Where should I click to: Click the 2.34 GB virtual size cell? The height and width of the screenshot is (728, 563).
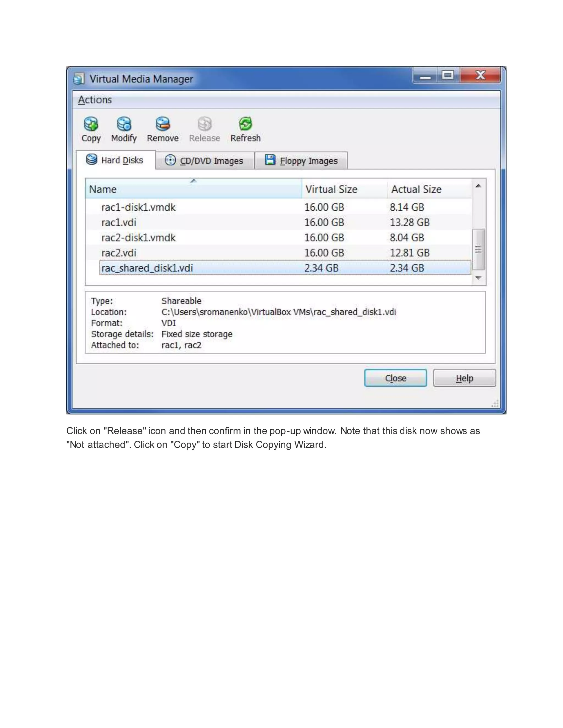[x=321, y=268]
